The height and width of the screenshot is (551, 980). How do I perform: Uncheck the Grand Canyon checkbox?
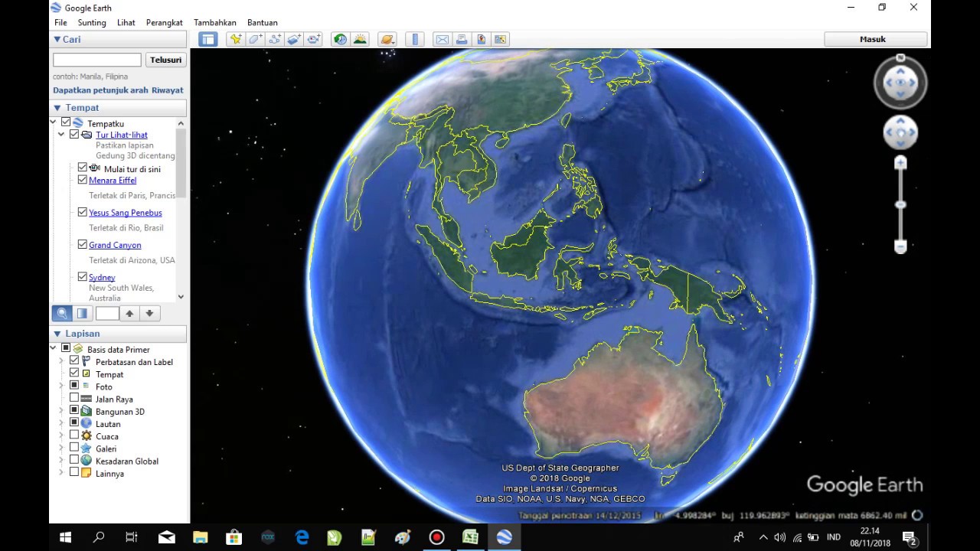click(x=83, y=245)
